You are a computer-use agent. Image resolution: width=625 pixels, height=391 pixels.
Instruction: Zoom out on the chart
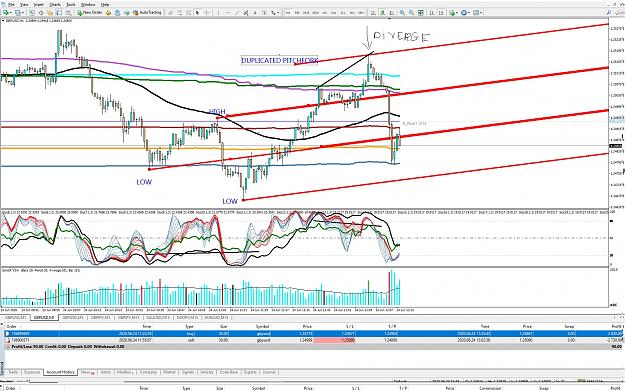coord(411,13)
